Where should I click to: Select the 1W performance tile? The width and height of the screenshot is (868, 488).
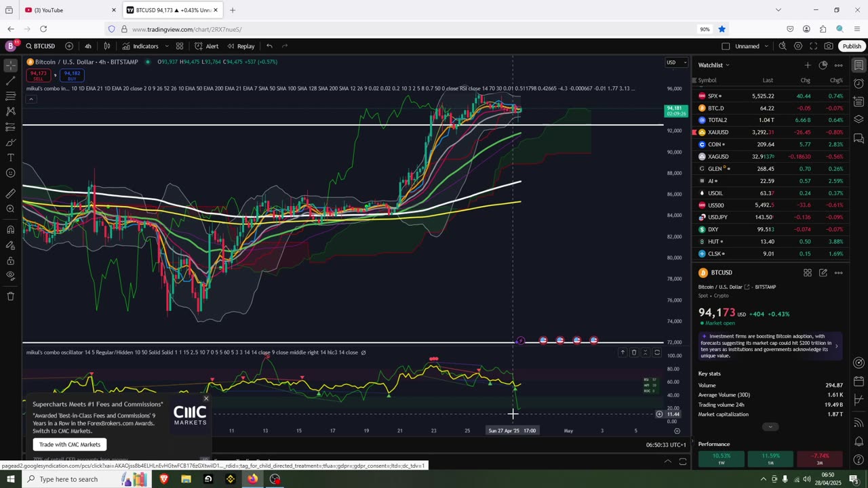(x=722, y=459)
